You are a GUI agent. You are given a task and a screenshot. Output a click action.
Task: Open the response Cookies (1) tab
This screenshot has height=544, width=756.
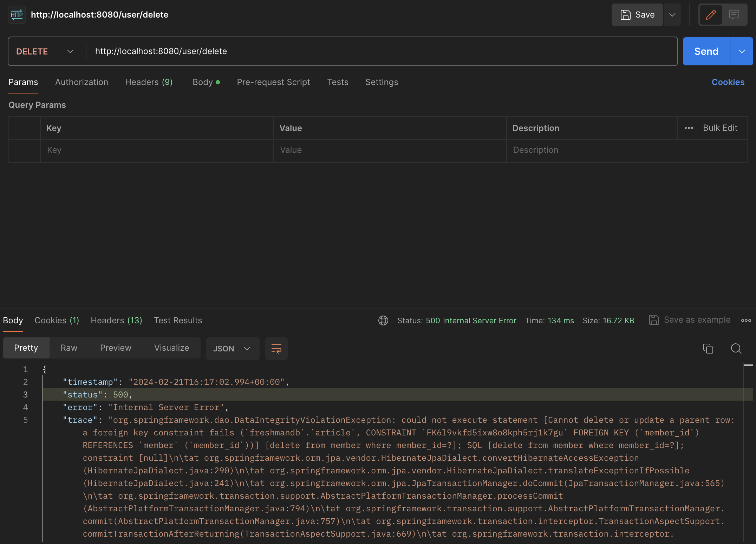pos(57,320)
